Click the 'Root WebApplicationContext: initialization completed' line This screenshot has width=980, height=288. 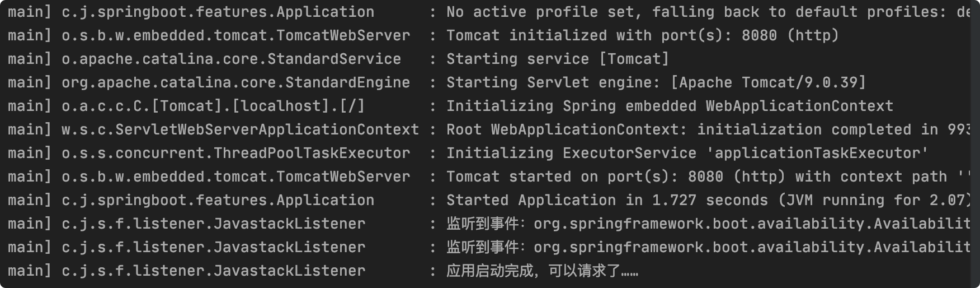(713, 129)
